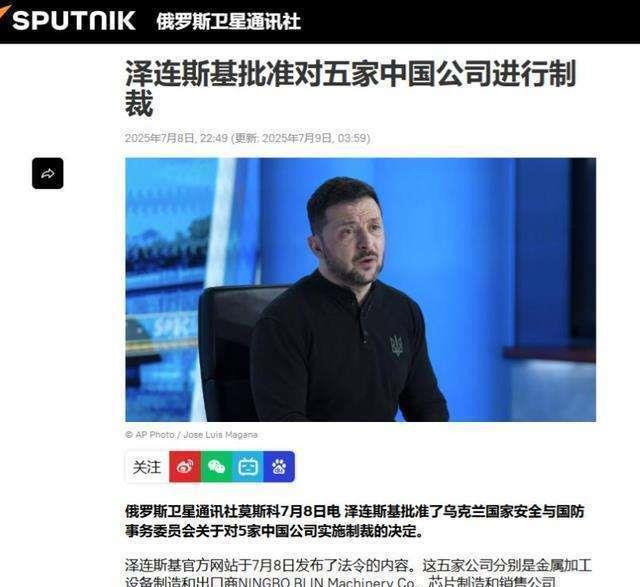Click the SPUTNIK wordmark logo

pos(74,20)
